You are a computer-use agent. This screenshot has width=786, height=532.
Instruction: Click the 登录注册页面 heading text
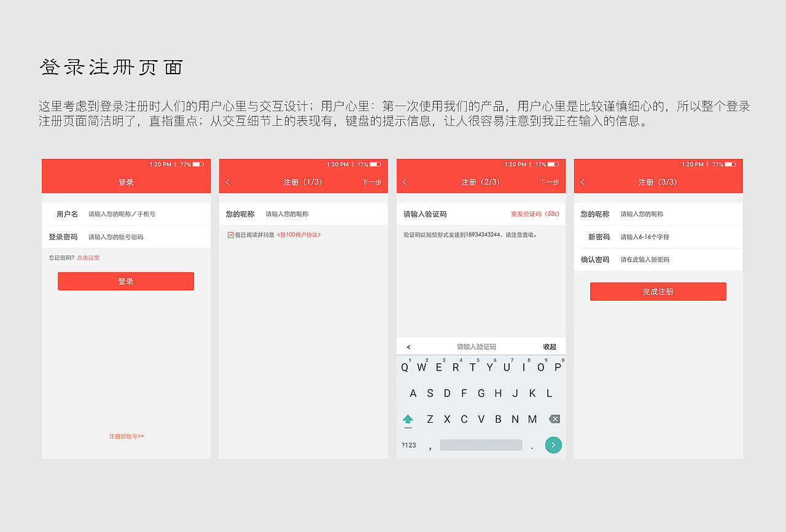point(111,67)
